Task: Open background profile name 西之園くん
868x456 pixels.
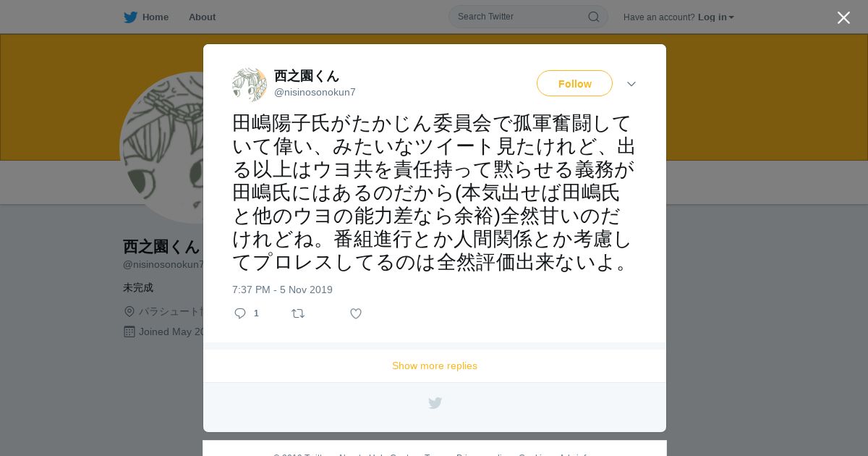Action: coord(161,247)
